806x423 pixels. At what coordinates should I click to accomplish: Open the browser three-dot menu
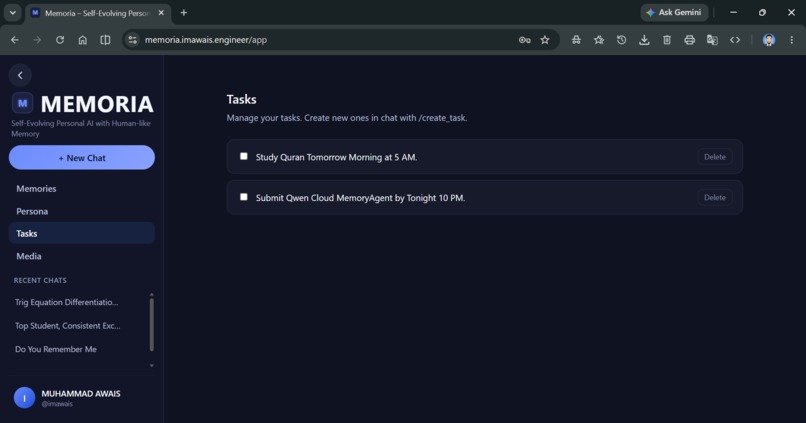click(792, 40)
